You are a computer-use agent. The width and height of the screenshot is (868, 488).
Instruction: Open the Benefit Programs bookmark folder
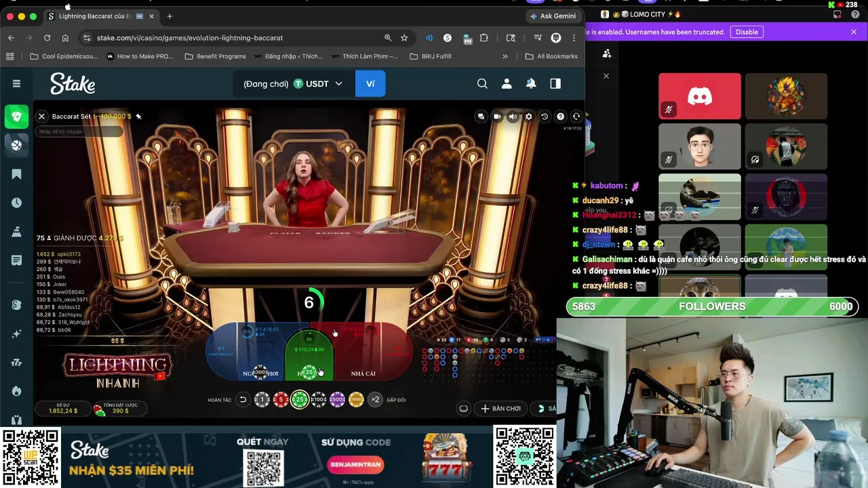215,56
